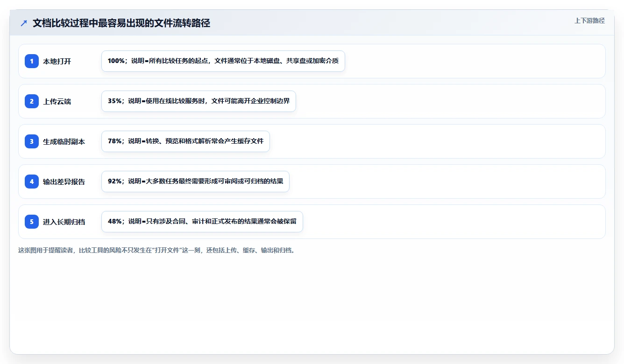
Task: Click the 进入长期归档 step label
Action: click(x=64, y=222)
